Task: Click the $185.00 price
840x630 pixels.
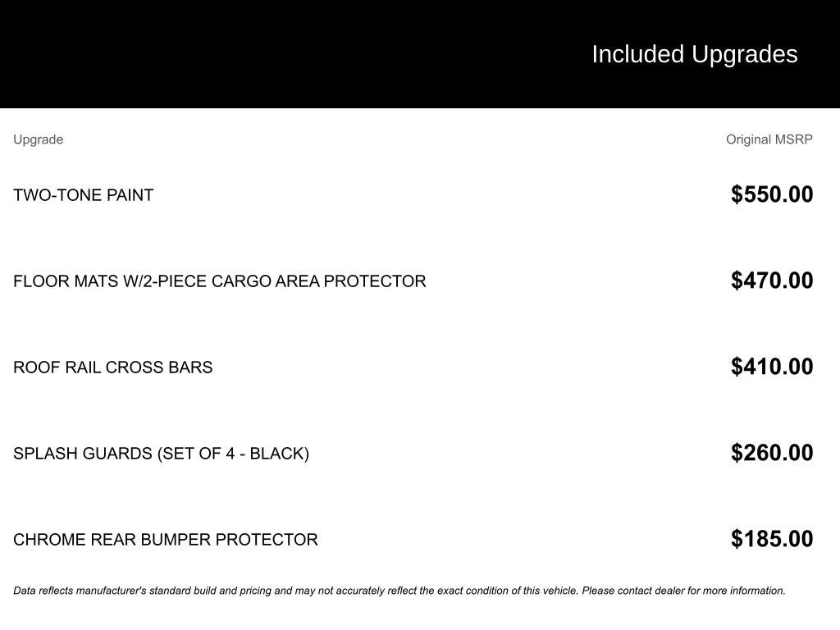Action: [772, 538]
